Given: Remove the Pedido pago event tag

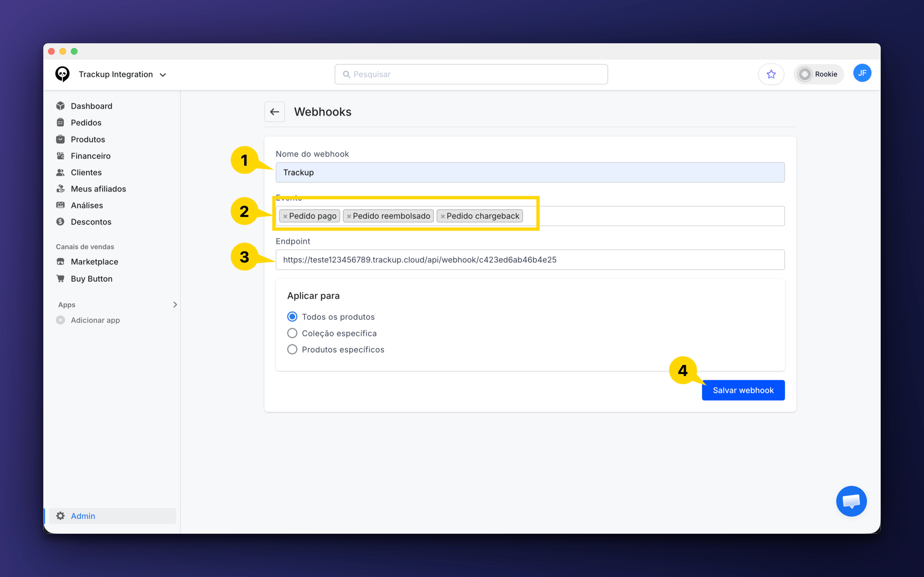Looking at the screenshot, I should pyautogui.click(x=285, y=216).
